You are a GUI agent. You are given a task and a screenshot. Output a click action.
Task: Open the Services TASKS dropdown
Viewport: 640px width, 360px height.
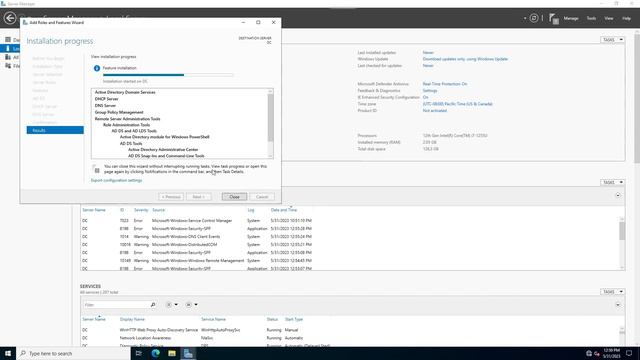pos(612,291)
